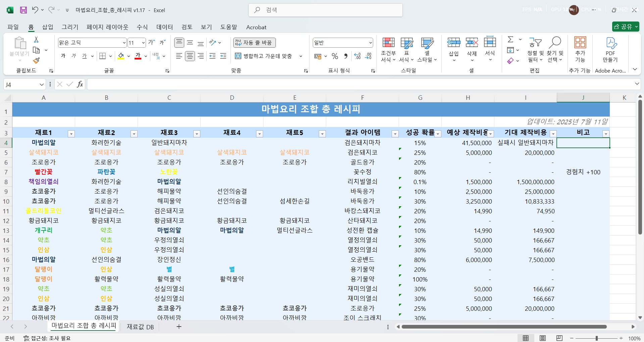Click the Borders icon
Screen dimensions: 644x342
pyautogui.click(x=103, y=56)
